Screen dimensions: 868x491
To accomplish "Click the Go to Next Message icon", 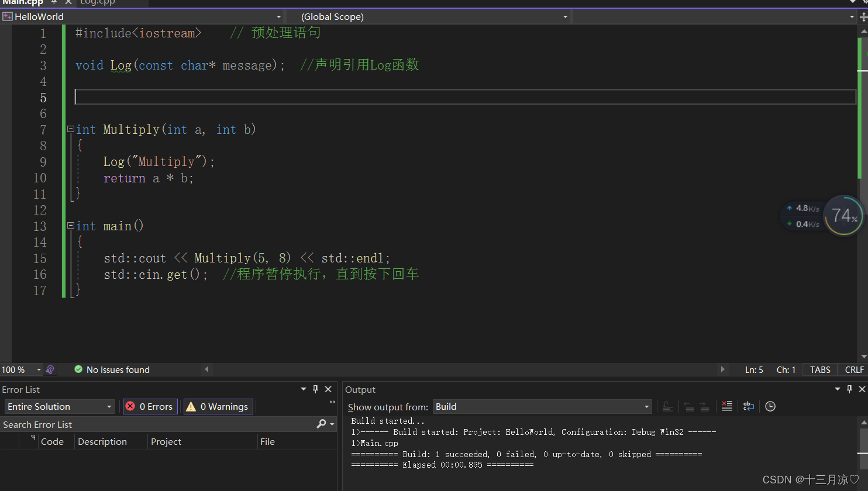I will (704, 406).
